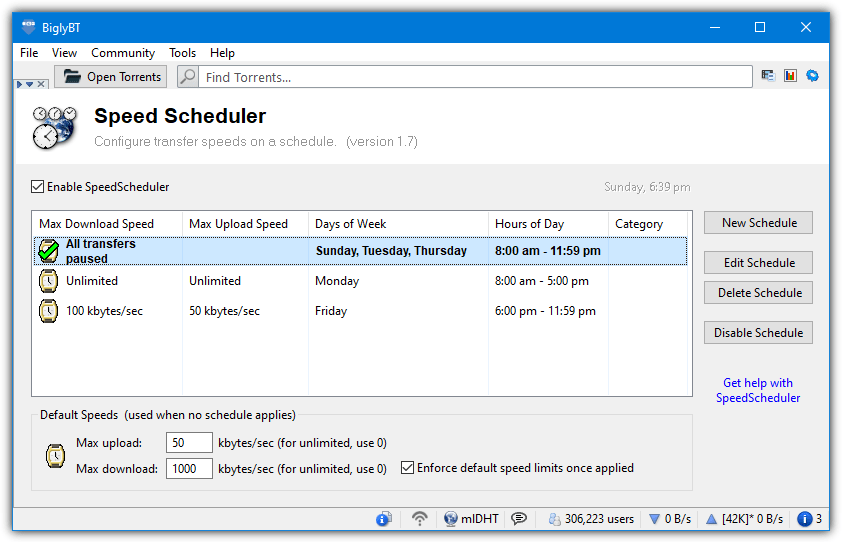The width and height of the screenshot is (842, 542).
Task: Click '100 kbytes/sec' download cell
Action: tap(105, 311)
